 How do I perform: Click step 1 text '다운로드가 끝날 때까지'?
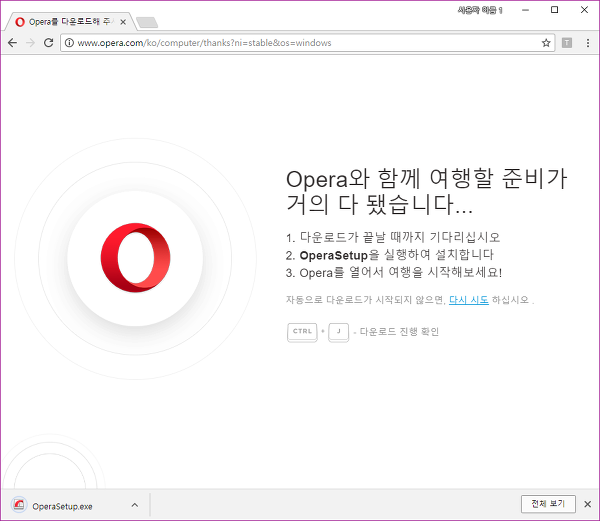tap(362, 237)
